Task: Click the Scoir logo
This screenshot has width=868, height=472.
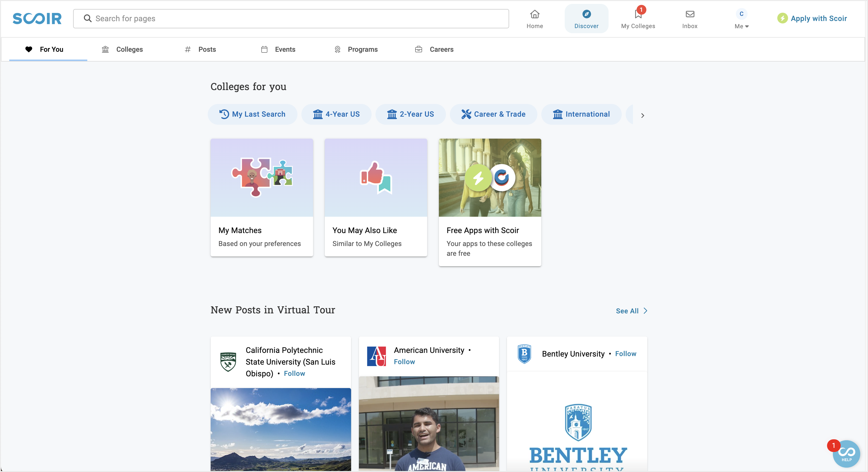Action: (37, 19)
